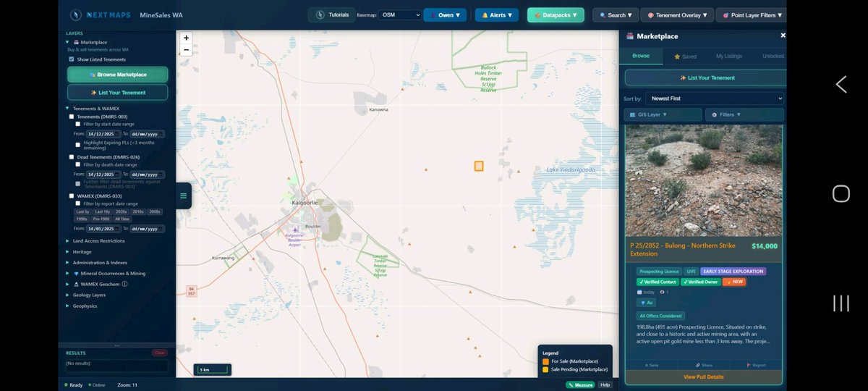
Task: Click the tenement start From date field
Action: click(x=103, y=134)
